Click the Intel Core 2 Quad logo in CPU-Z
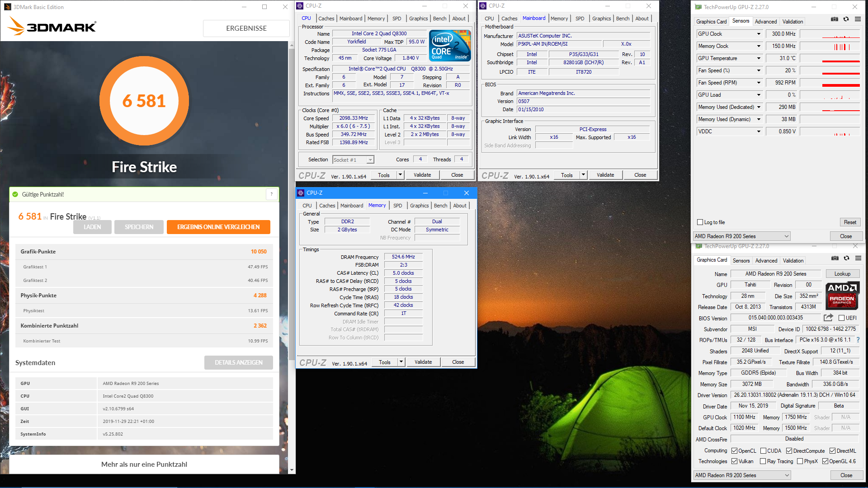This screenshot has width=868, height=488. click(450, 46)
